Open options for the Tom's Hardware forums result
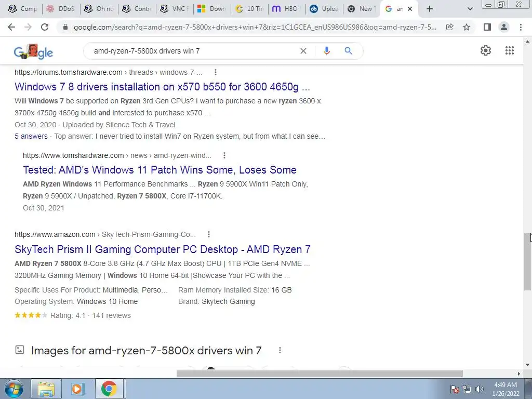Image resolution: width=532 pixels, height=399 pixels. pyautogui.click(x=216, y=72)
